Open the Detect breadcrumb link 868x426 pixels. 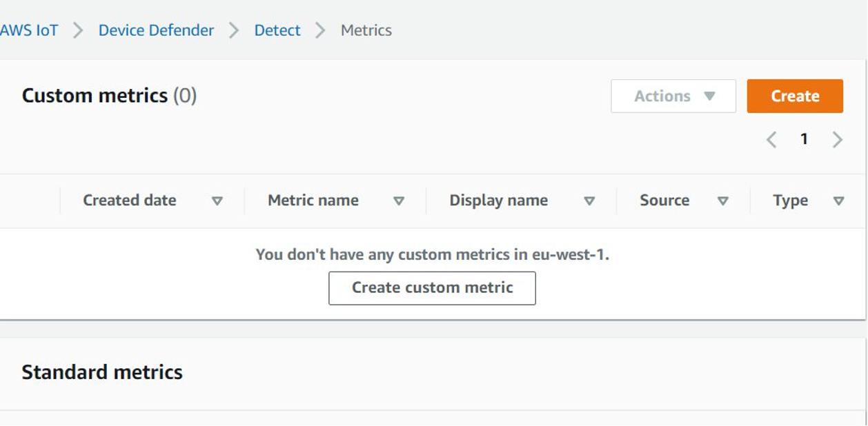coord(277,30)
